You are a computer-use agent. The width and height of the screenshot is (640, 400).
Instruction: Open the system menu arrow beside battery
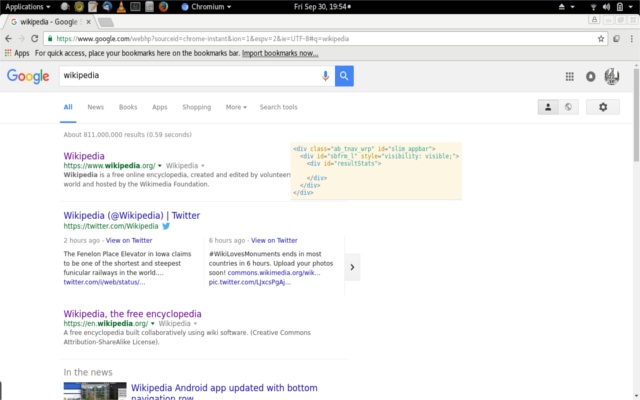[x=631, y=7]
